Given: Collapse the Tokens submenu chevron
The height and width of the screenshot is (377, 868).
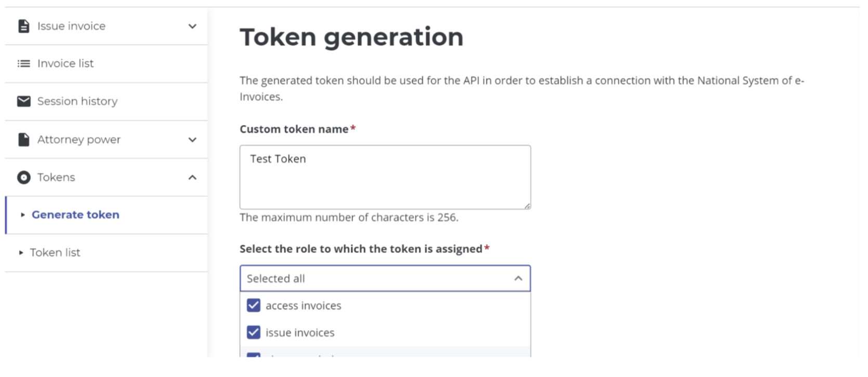Looking at the screenshot, I should coord(192,178).
